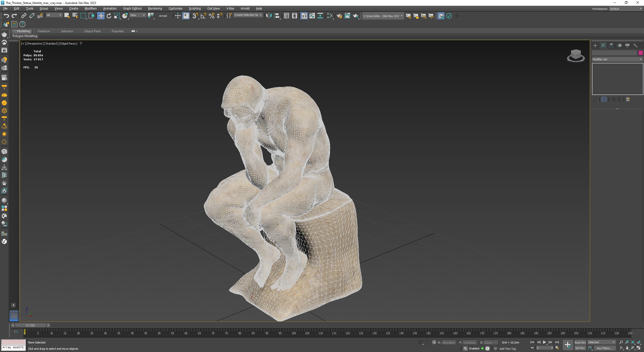Click the Render Production teapot icon
This screenshot has width=644, height=352.
click(355, 16)
